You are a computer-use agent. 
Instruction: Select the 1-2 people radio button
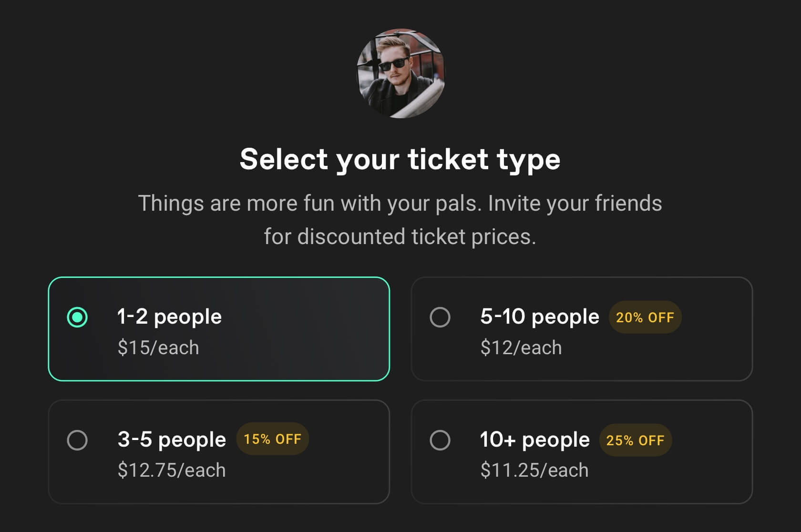(x=77, y=317)
